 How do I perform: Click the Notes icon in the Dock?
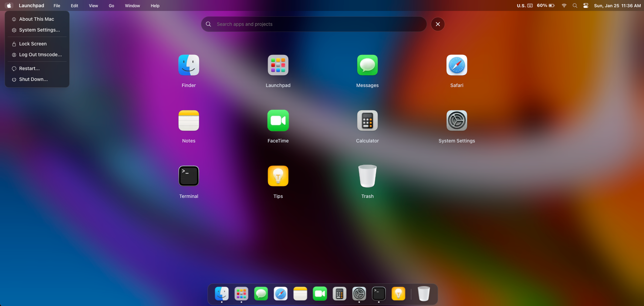click(x=300, y=293)
